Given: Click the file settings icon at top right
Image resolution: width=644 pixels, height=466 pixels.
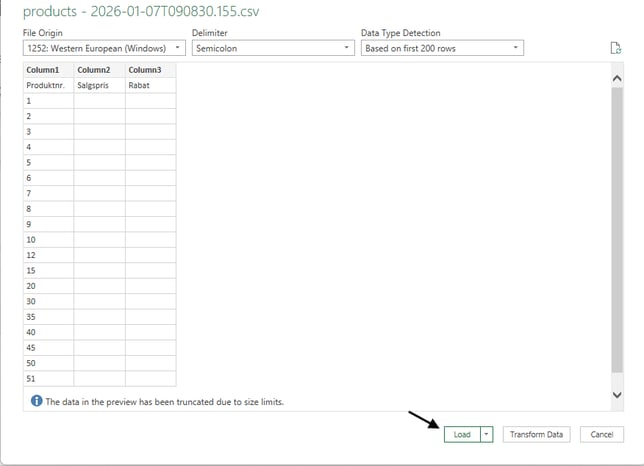Looking at the screenshot, I should pos(616,48).
